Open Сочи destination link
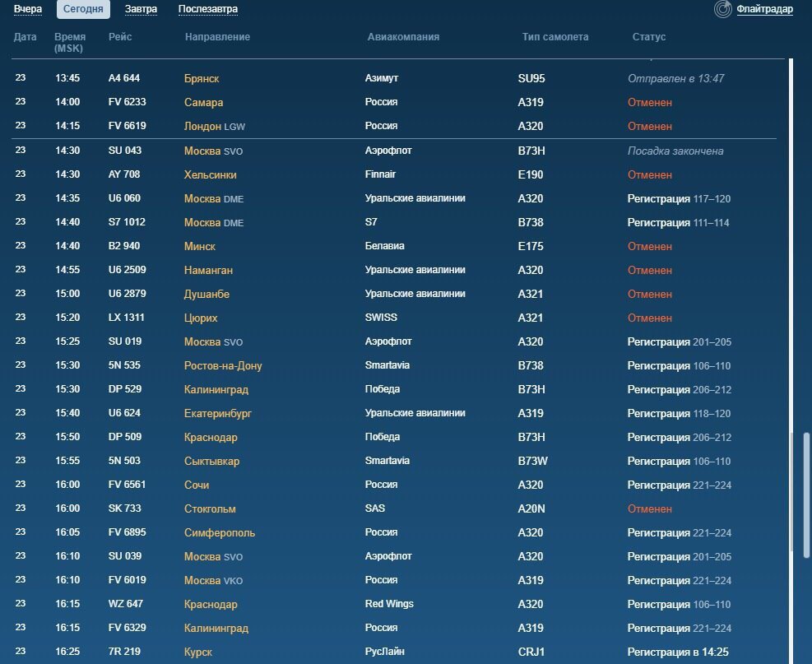 [197, 485]
